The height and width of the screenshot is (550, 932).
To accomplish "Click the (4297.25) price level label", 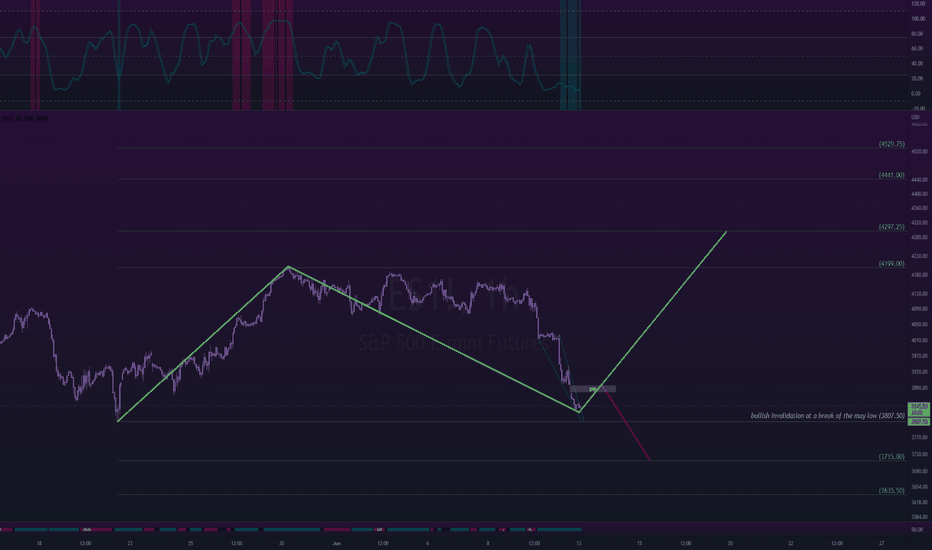I will pos(892,227).
